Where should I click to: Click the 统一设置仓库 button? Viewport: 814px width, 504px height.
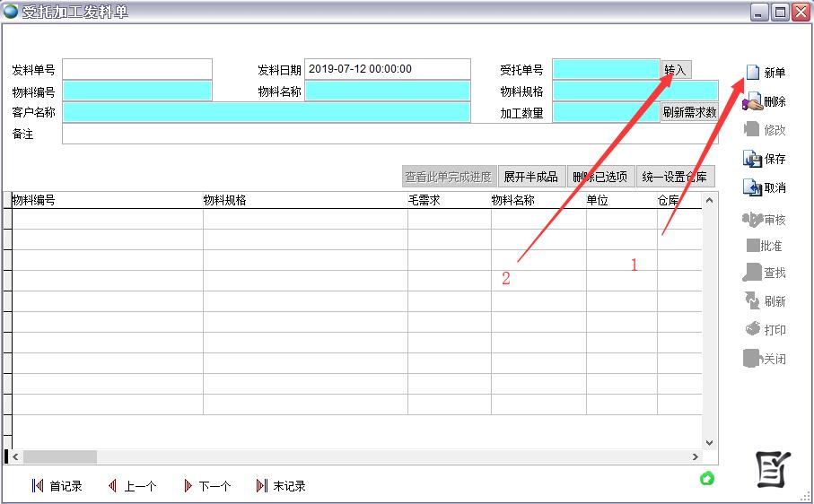tap(676, 177)
